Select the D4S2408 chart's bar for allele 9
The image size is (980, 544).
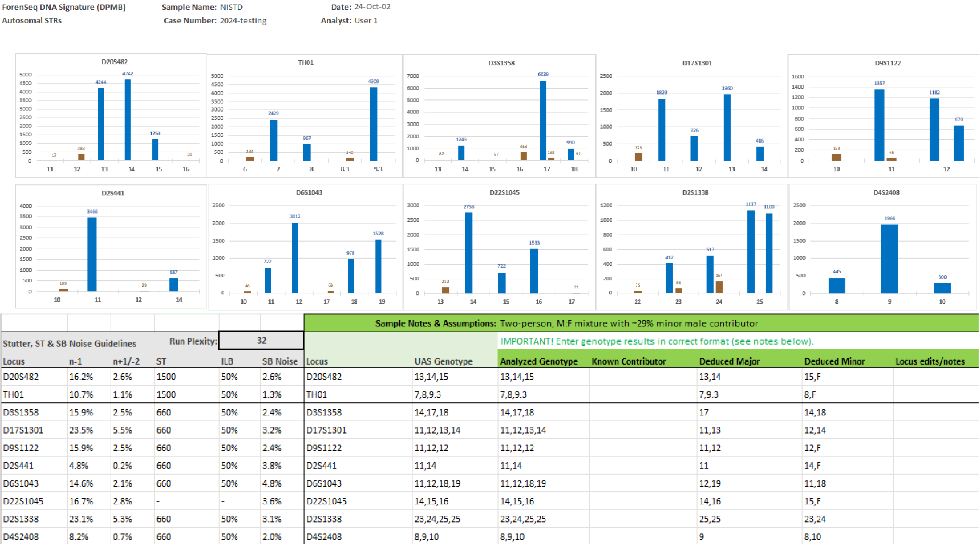(x=889, y=259)
